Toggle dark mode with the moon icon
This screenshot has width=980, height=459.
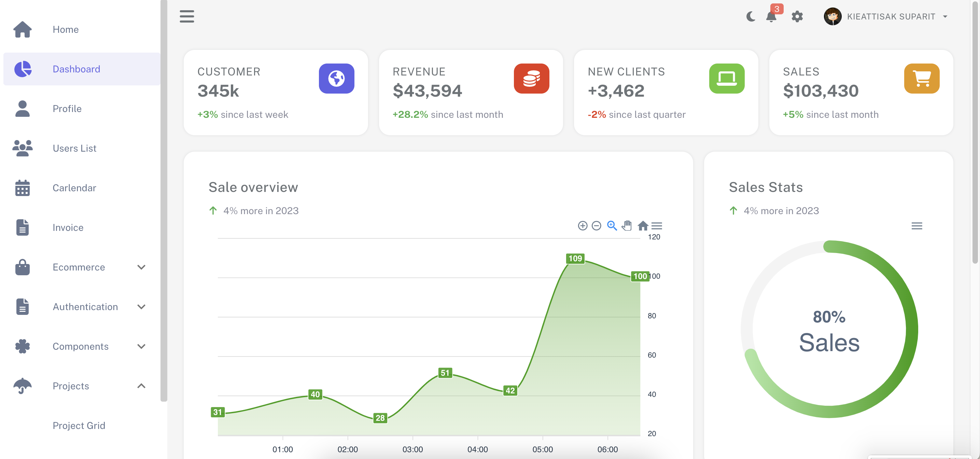point(751,16)
